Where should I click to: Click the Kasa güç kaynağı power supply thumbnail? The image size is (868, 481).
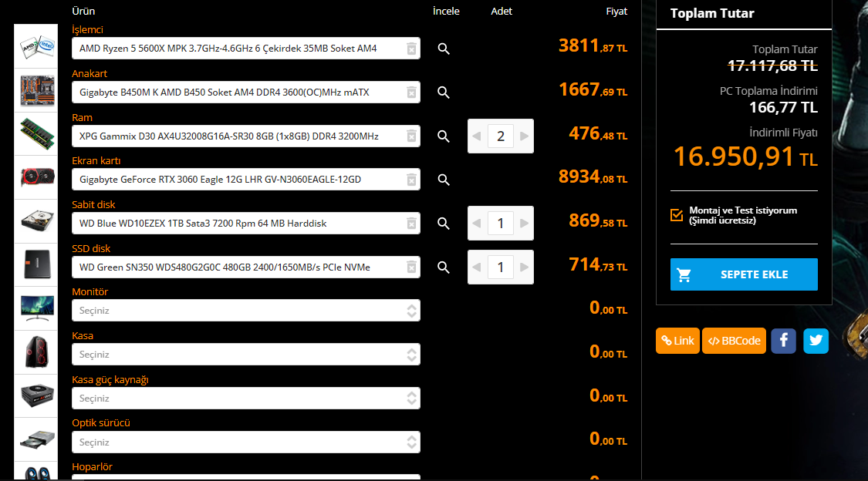point(36,396)
